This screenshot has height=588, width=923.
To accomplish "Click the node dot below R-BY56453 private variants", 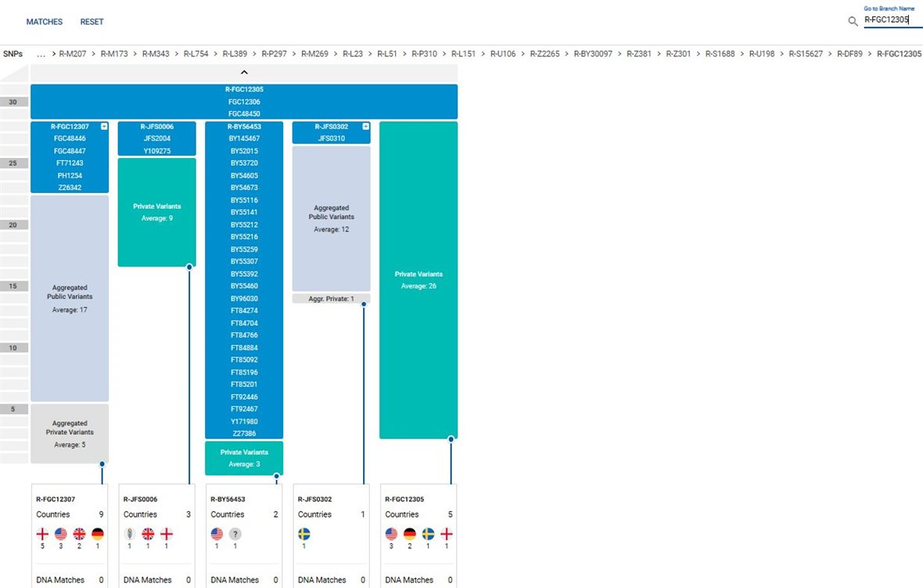I will (276, 475).
